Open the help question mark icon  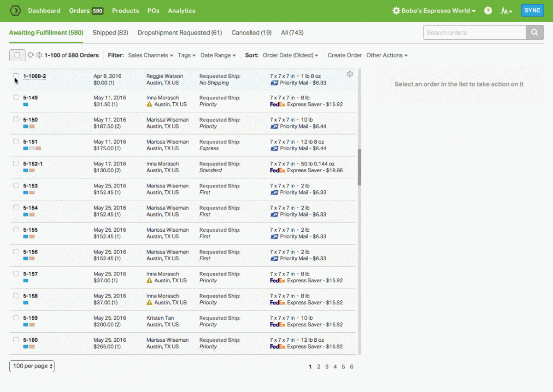pyautogui.click(x=488, y=11)
